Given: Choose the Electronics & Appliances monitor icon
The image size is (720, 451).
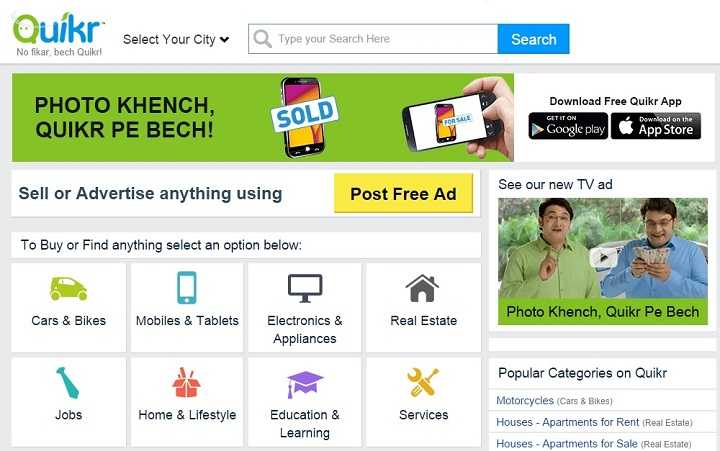Looking at the screenshot, I should click(x=305, y=288).
